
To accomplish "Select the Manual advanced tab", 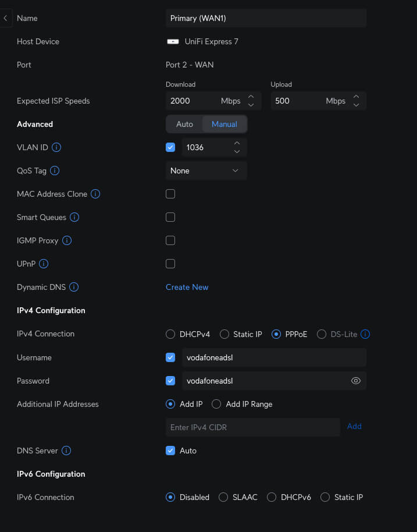I will coord(224,124).
